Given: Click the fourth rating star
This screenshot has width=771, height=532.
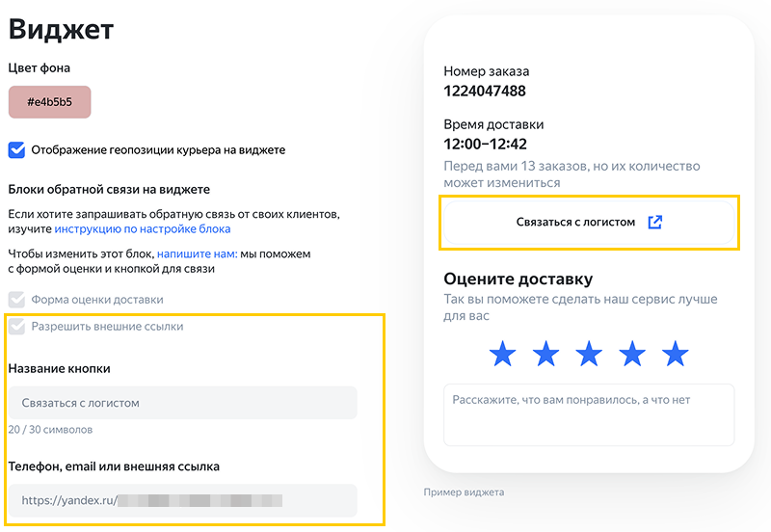Looking at the screenshot, I should [632, 354].
